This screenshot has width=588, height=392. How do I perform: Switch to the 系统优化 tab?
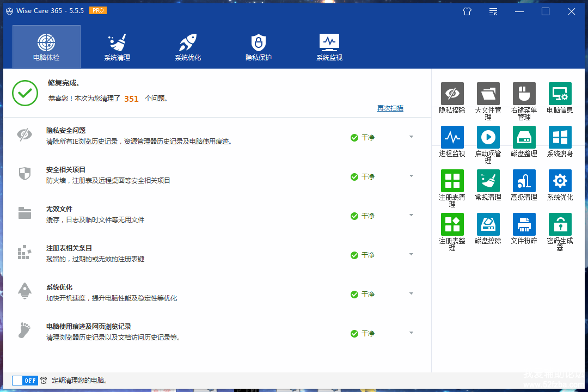pyautogui.click(x=188, y=46)
